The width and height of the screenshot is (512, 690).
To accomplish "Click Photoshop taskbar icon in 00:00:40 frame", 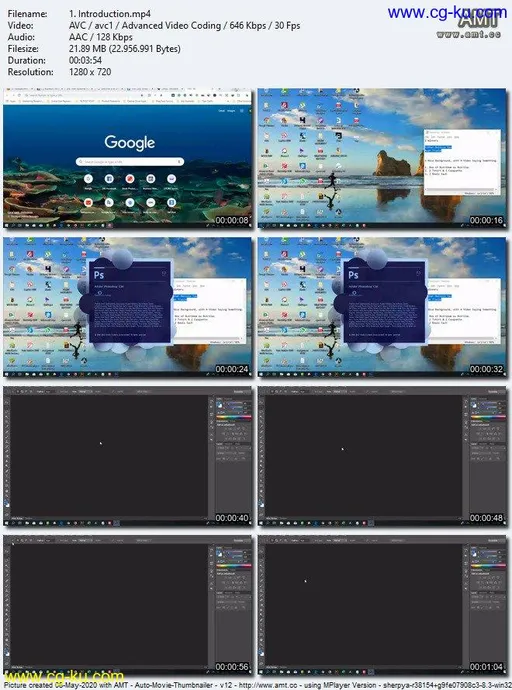I will 116,523.
